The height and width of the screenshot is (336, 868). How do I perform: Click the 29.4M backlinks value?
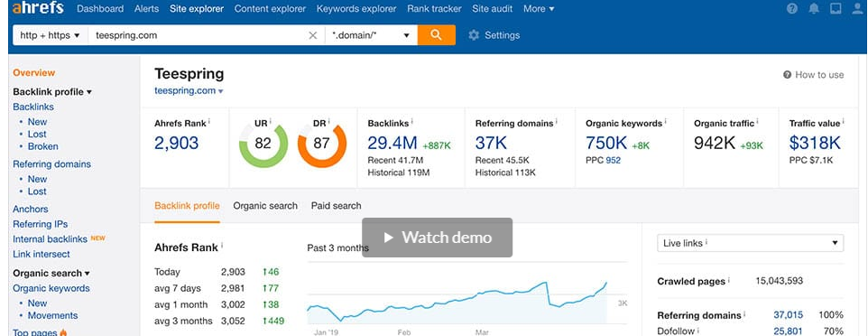pyautogui.click(x=392, y=143)
